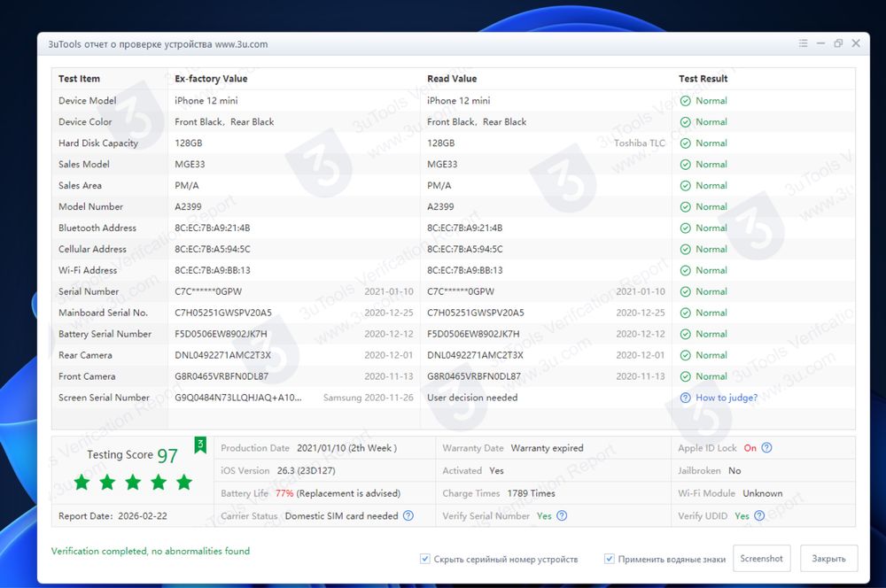Click the Testing Score 97 value

point(167,456)
